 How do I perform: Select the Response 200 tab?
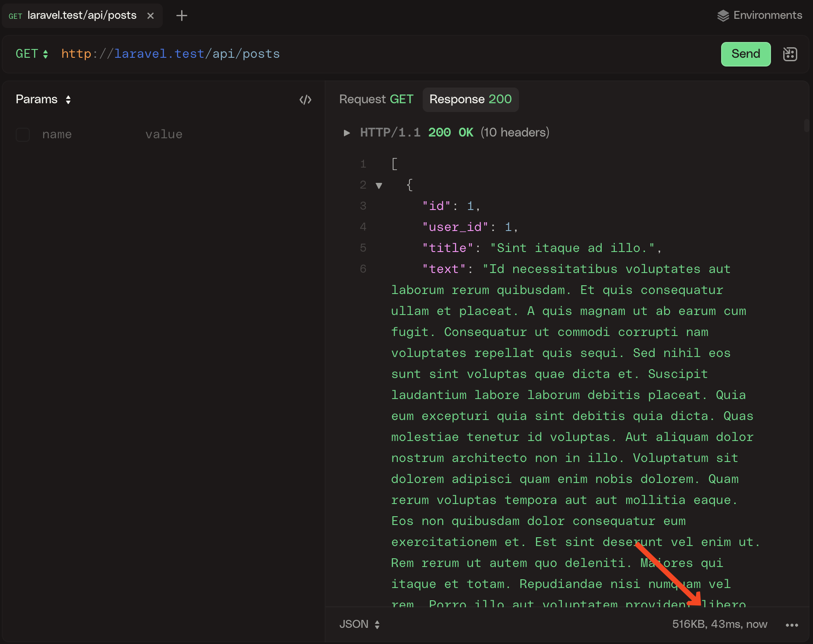click(470, 99)
